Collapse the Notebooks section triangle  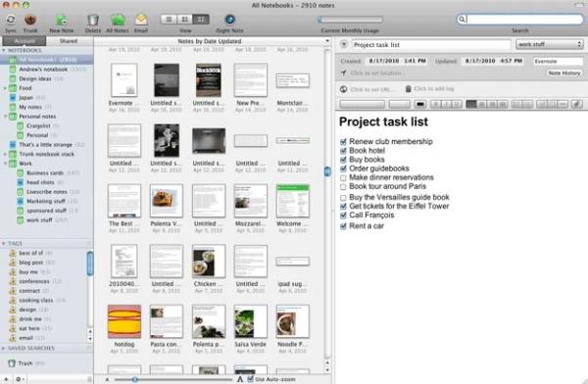click(4, 50)
